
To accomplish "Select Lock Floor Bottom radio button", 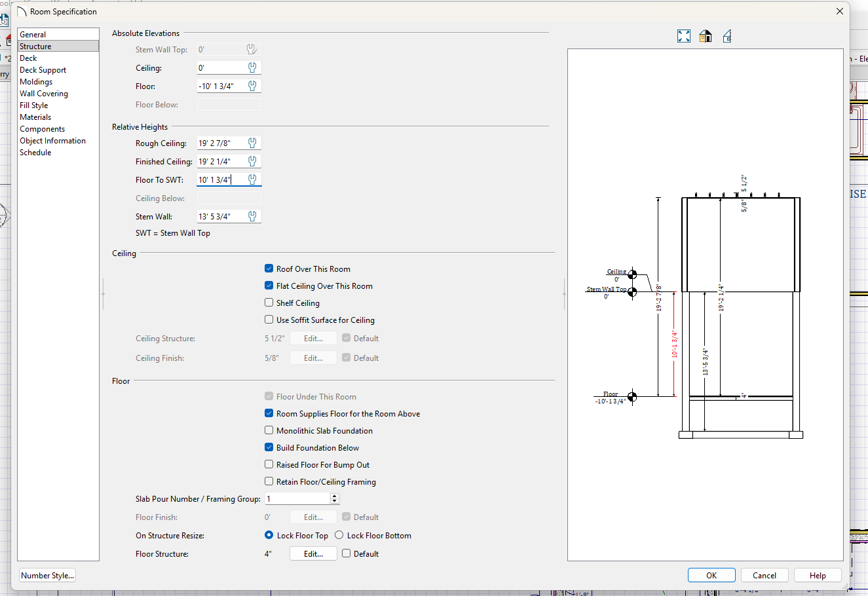I will (339, 535).
